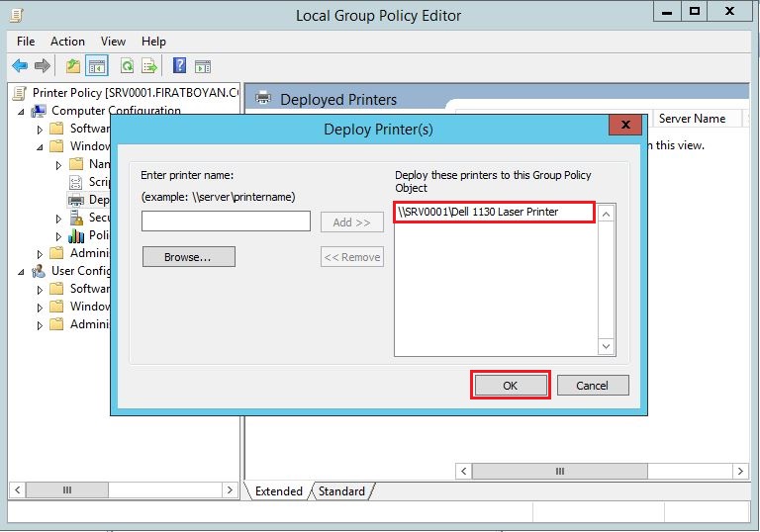Click the Refresh toolbar icon
The width and height of the screenshot is (760, 532).
(127, 66)
